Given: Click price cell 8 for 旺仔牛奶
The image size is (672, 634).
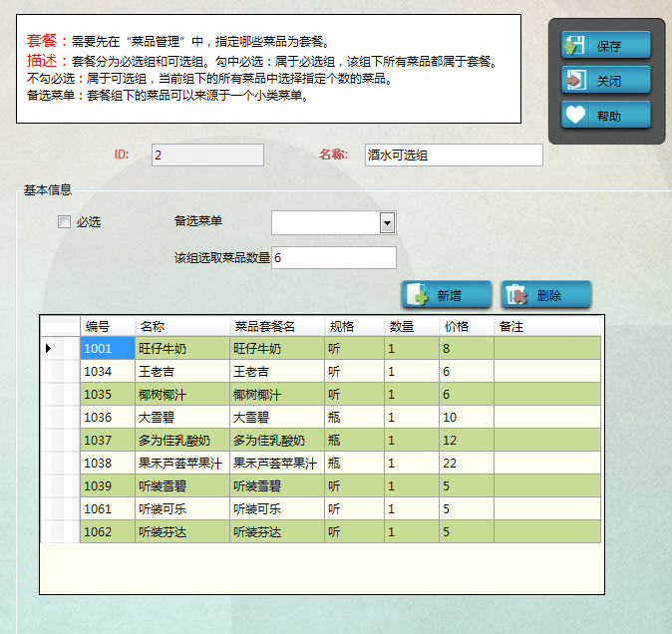Looking at the screenshot, I should coord(467,348).
